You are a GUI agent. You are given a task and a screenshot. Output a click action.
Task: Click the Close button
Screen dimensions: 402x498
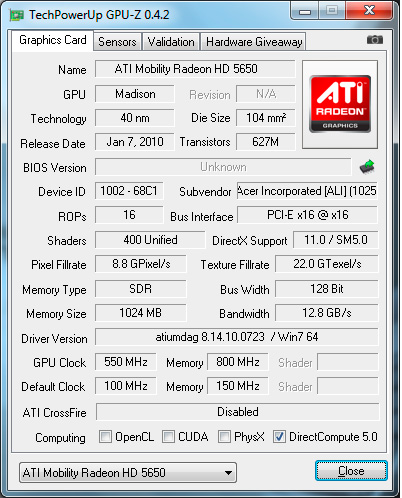pos(351,471)
